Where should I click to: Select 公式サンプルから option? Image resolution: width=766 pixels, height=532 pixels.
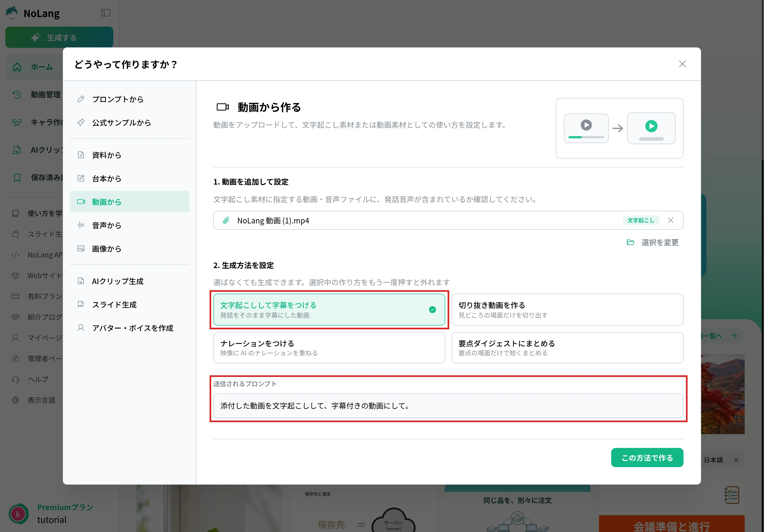[129, 123]
